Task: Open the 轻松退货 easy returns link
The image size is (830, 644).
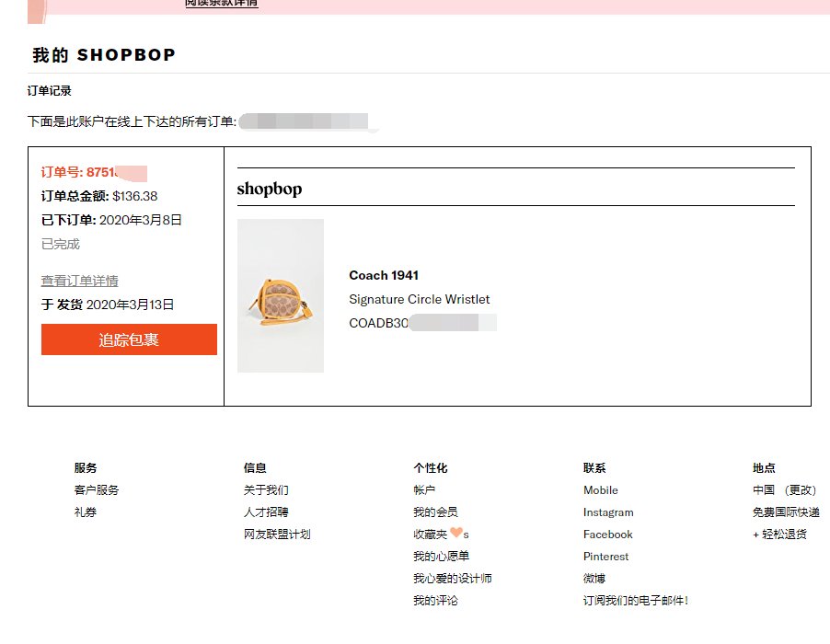Action: pyautogui.click(x=784, y=535)
